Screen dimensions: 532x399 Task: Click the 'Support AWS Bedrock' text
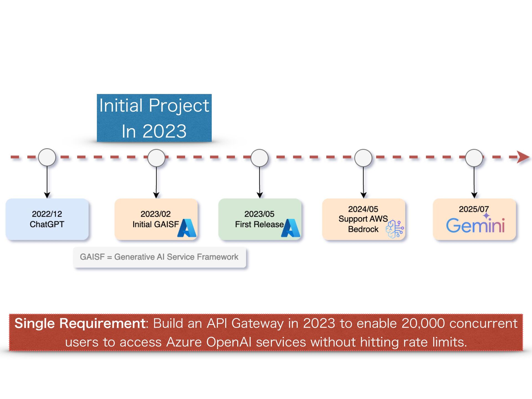(x=363, y=224)
